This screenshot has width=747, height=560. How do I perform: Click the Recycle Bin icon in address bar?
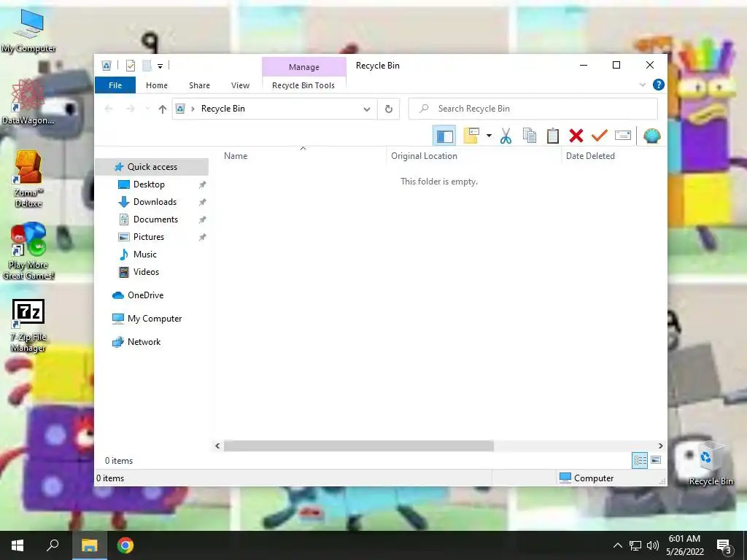[x=180, y=109]
